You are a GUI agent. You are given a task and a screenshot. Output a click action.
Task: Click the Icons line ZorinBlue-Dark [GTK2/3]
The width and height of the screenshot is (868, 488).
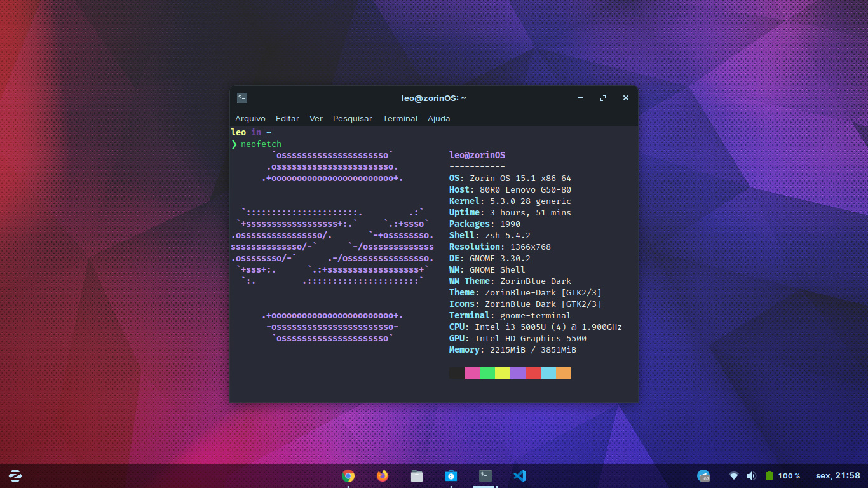click(526, 304)
